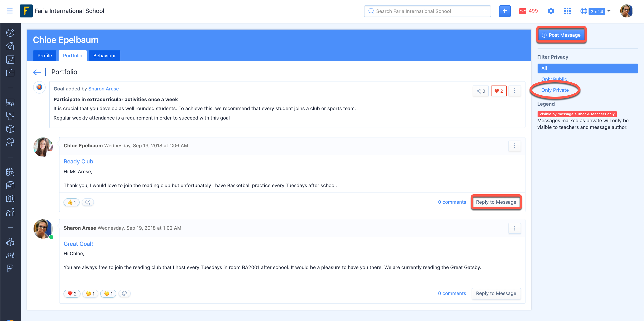Open the line chart sidebar icon

click(x=10, y=59)
